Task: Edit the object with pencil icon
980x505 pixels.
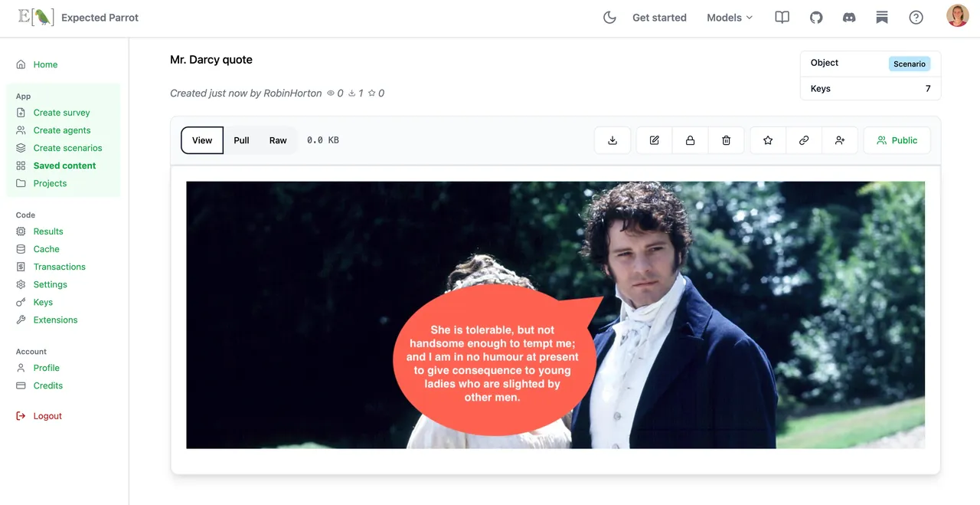Action: [x=655, y=140]
